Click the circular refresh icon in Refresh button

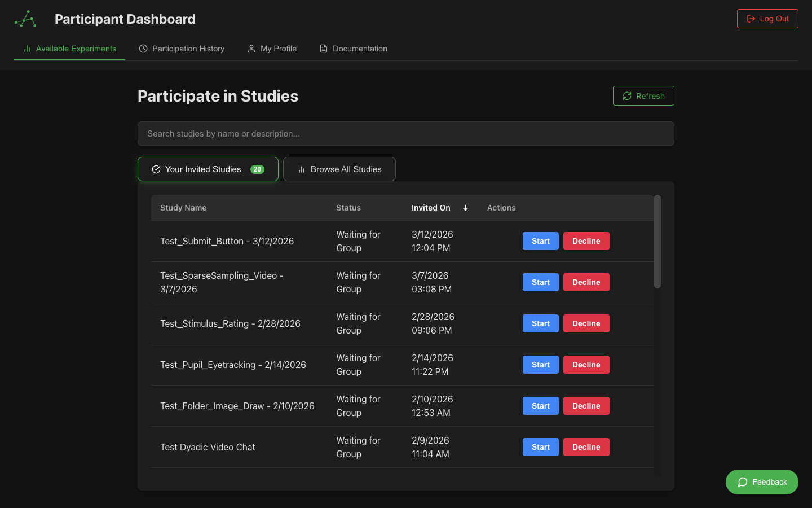(x=627, y=95)
